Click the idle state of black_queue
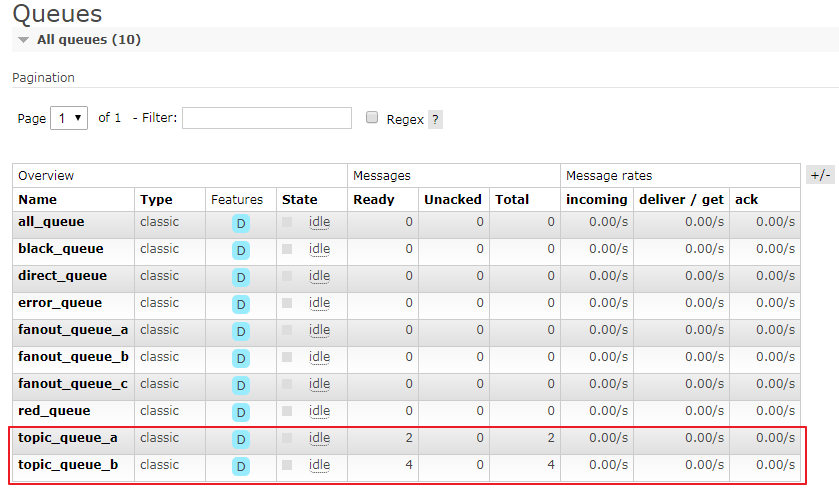This screenshot has width=839, height=498. tap(319, 249)
